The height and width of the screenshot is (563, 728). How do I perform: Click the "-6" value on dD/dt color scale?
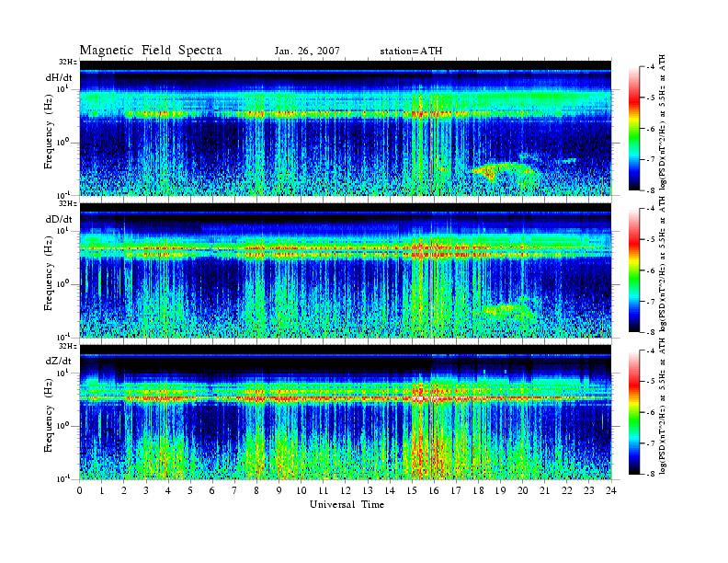click(652, 270)
